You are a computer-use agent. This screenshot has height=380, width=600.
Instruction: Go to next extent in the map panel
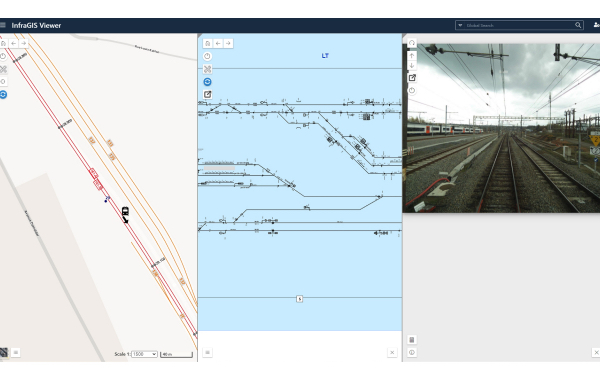[x=24, y=43]
